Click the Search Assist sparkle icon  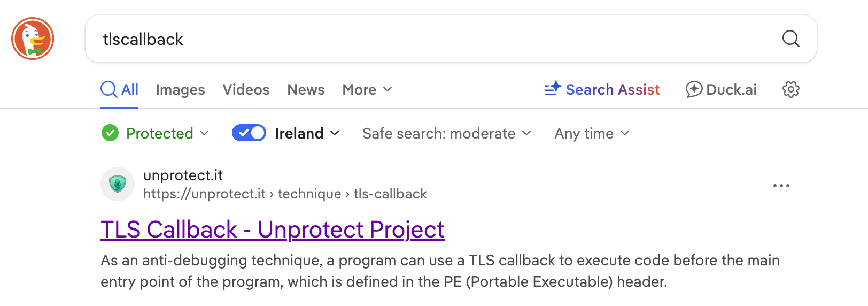coord(553,89)
